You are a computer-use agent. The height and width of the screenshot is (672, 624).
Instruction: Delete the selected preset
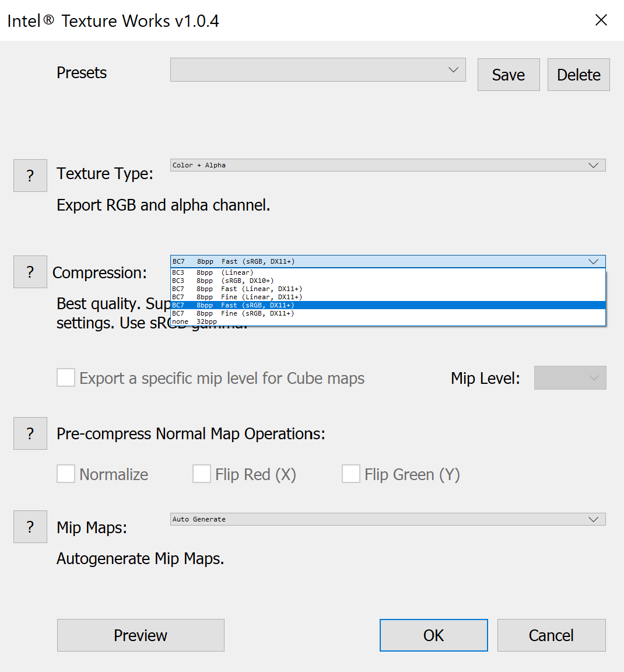click(x=579, y=75)
